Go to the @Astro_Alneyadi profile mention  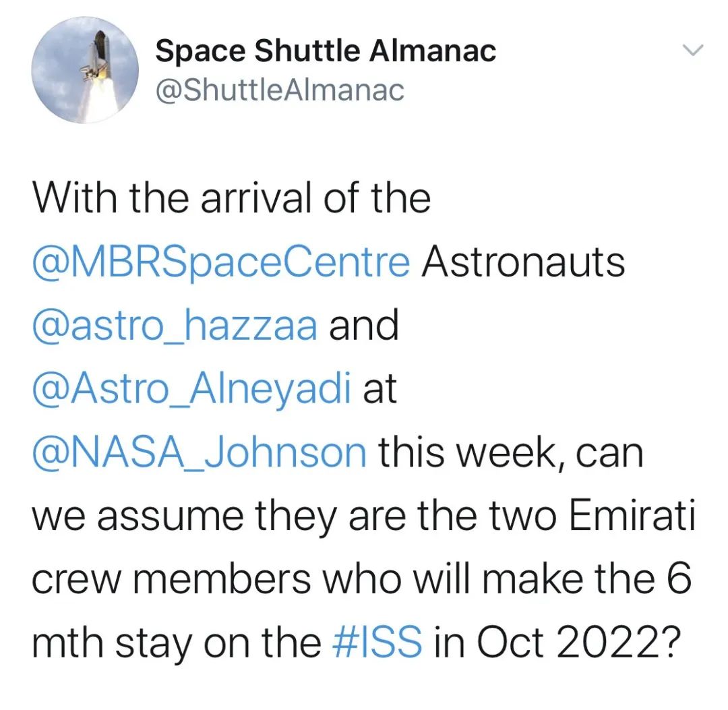click(192, 390)
